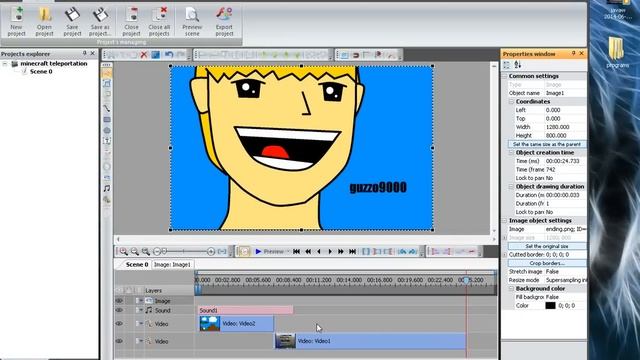Pin the Projects explorer panel

pos(85,53)
